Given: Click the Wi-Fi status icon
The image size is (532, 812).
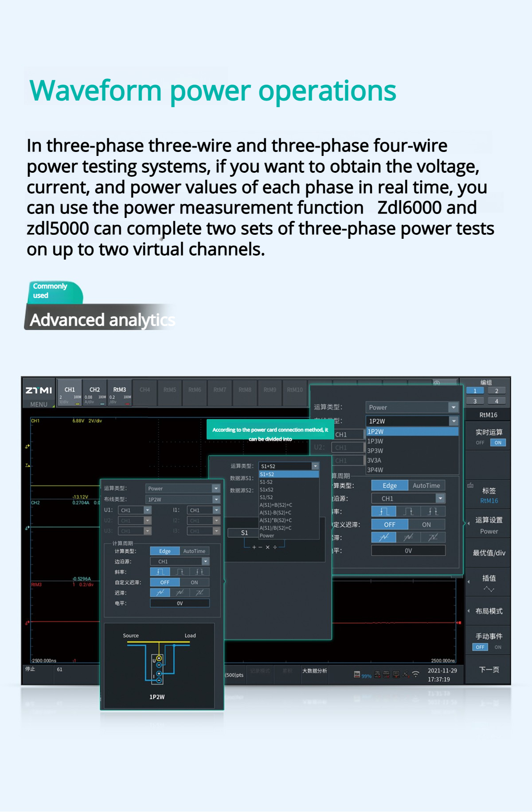Looking at the screenshot, I should pos(415,674).
